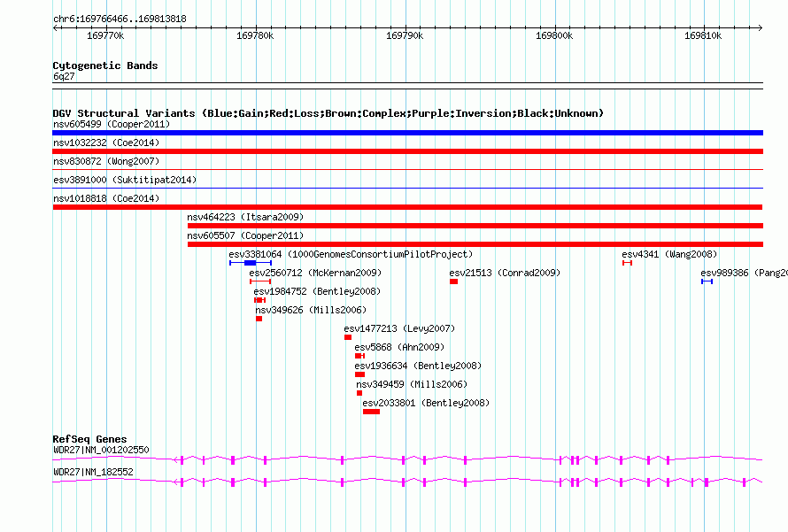
Task: Click the blue gain bar of nsv605499
Action: 407,133
